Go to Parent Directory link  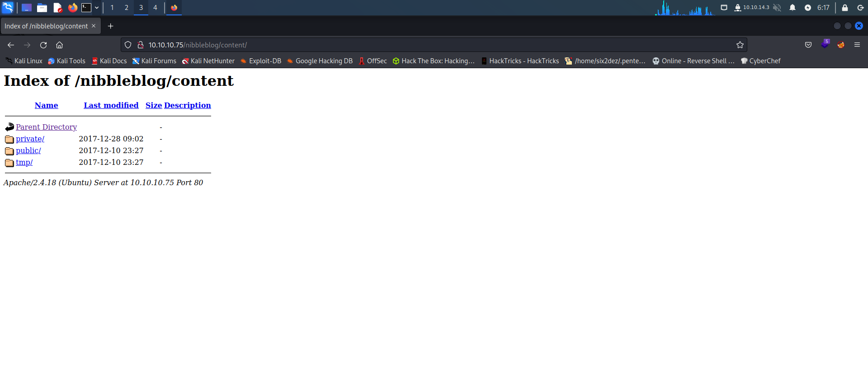(x=46, y=127)
